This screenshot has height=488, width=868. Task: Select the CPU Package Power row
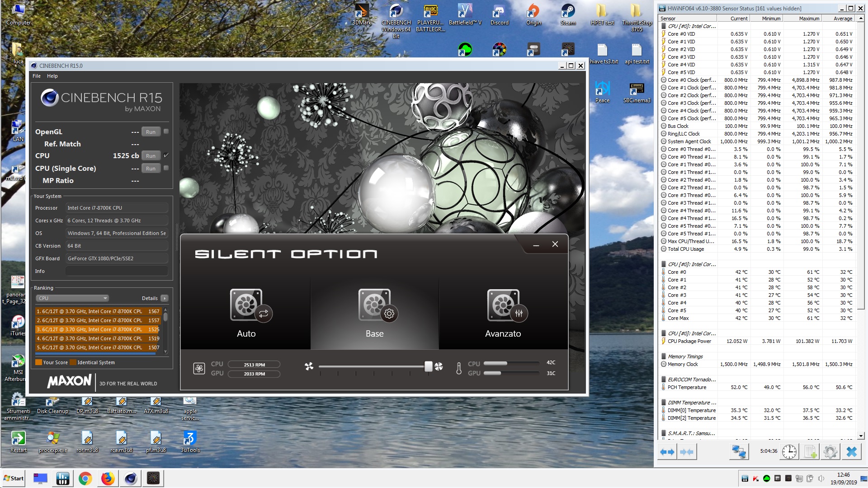pyautogui.click(x=758, y=341)
